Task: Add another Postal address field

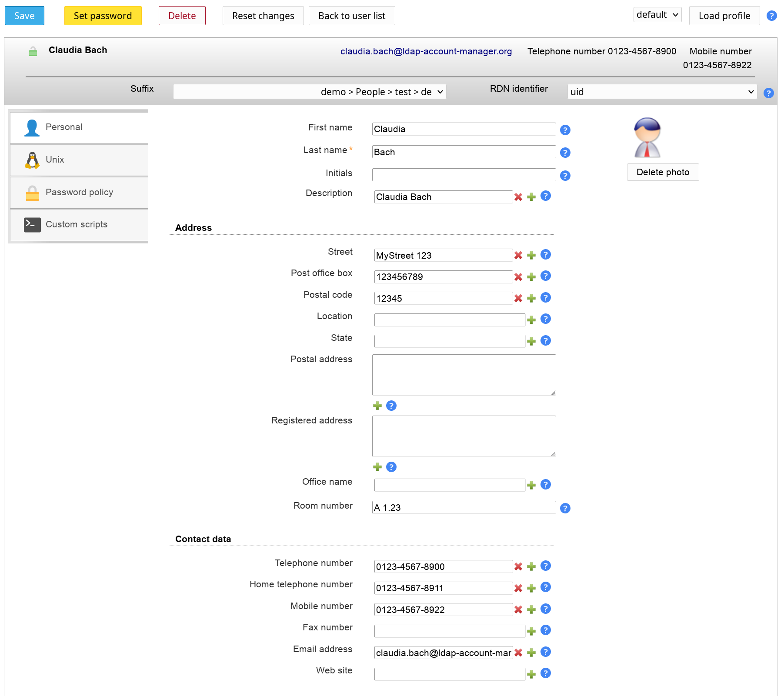Action: pos(377,406)
